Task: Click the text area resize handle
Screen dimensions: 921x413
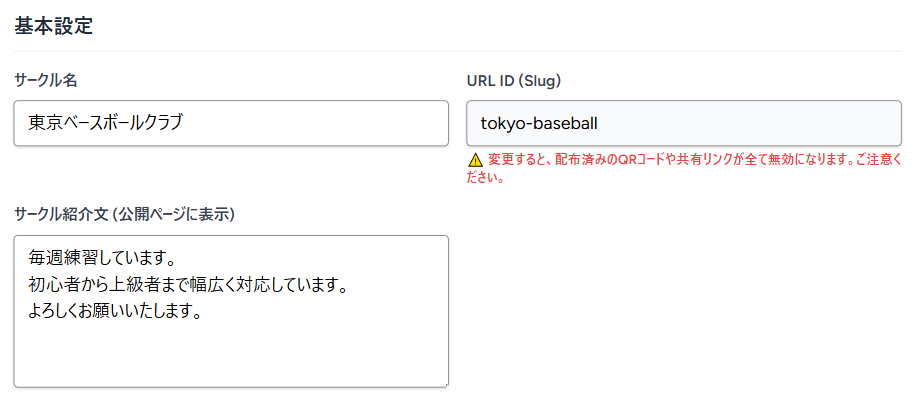Action: point(444,383)
